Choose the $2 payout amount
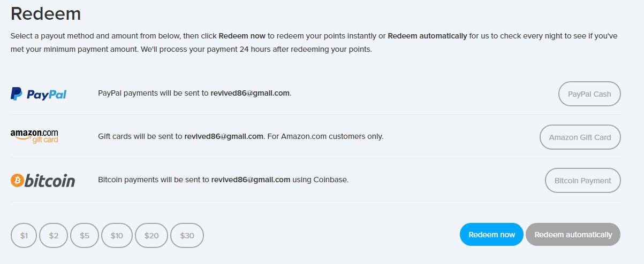644x264 pixels. 54,235
